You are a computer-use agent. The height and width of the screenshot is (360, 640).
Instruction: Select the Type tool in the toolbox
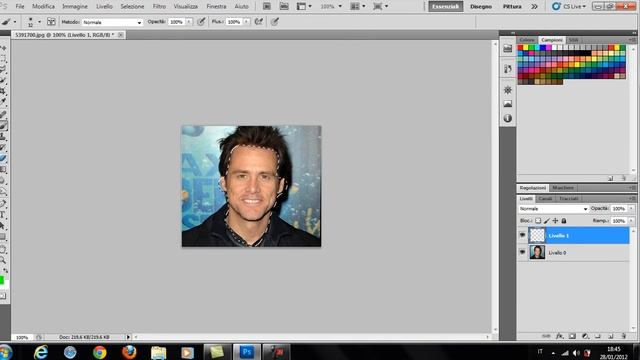3,215
